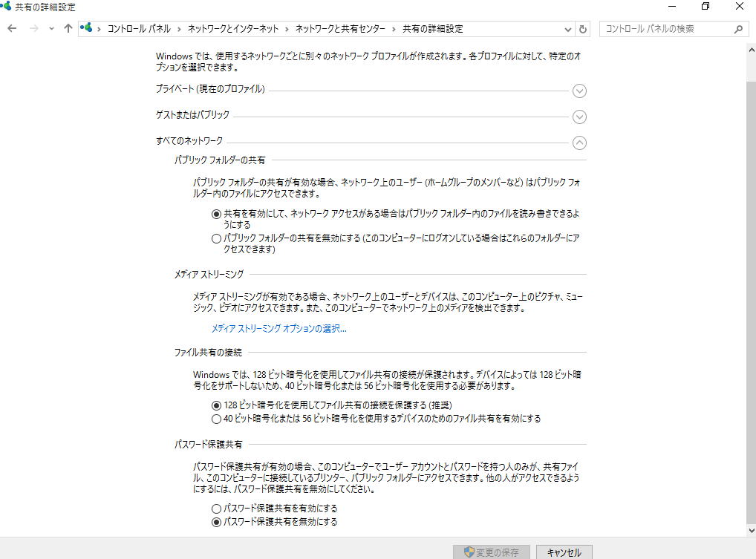Screen dimensions: 756x559
Task: Open chevron dropdown after コントロール パネル
Action: click(179, 29)
